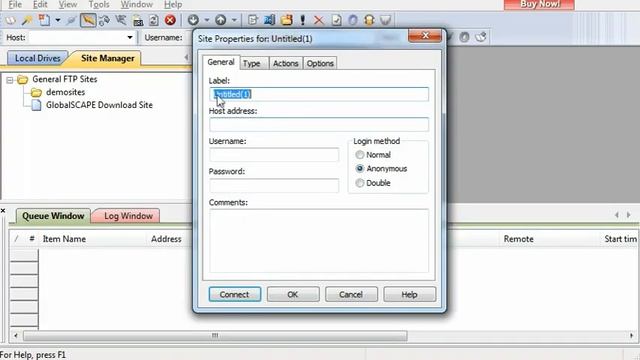Click the queue scrollbar right arrow
This screenshot has height=360, width=640.
pos(631,336)
